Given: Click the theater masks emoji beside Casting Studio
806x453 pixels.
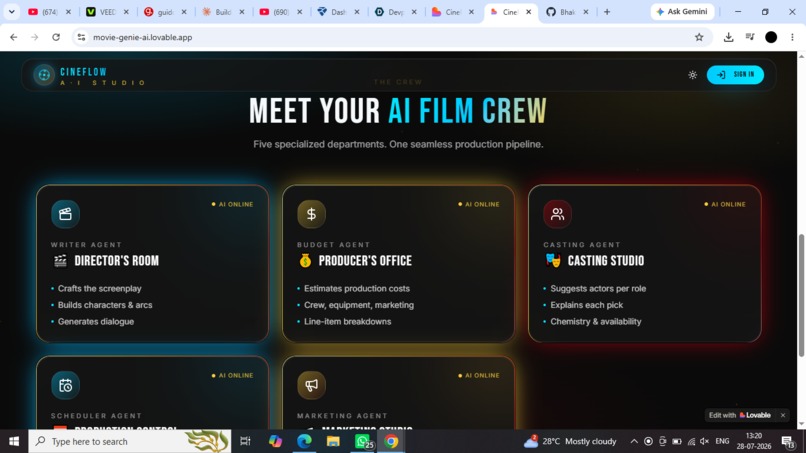Looking at the screenshot, I should 553,260.
